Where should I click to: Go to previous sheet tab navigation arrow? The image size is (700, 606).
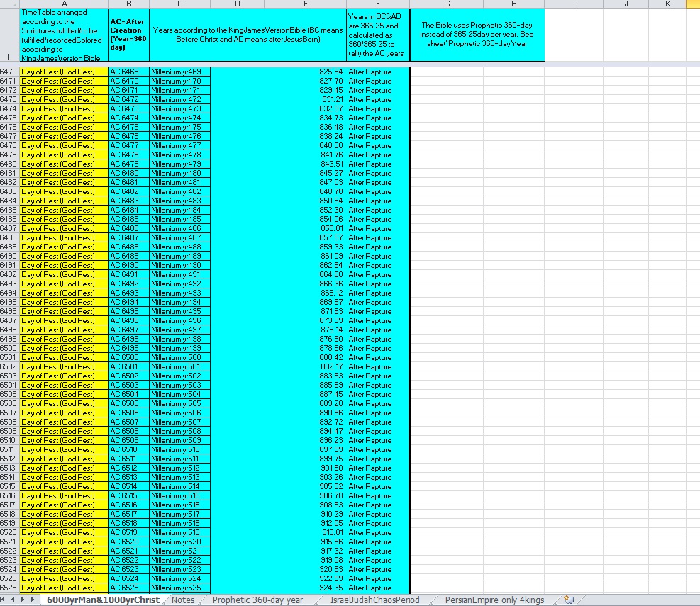pyautogui.click(x=13, y=600)
